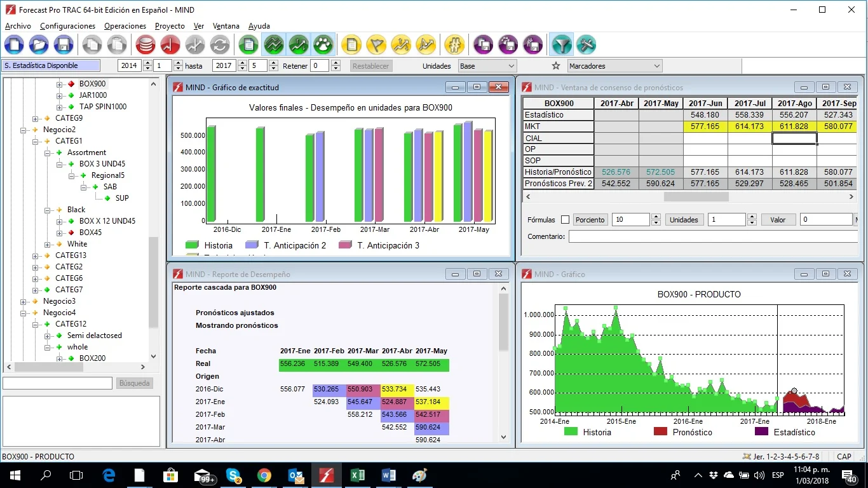Click the star bookmark icon by Marcadores
868x488 pixels.
point(556,65)
